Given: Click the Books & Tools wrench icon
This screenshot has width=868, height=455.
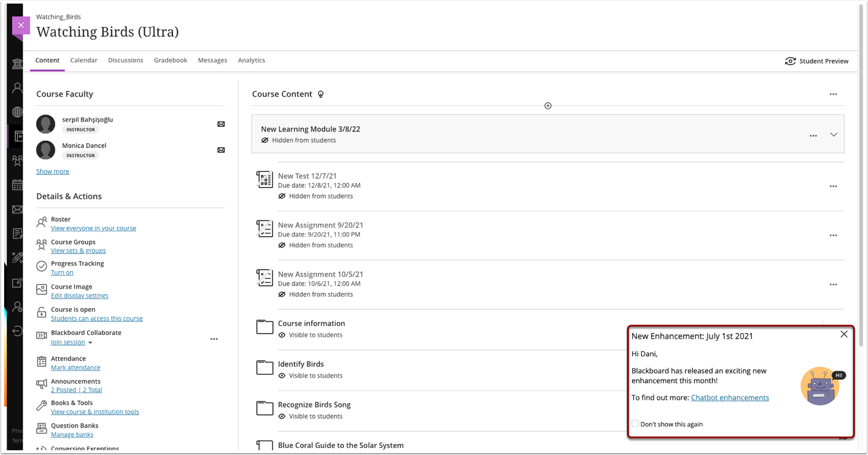Looking at the screenshot, I should tap(42, 406).
